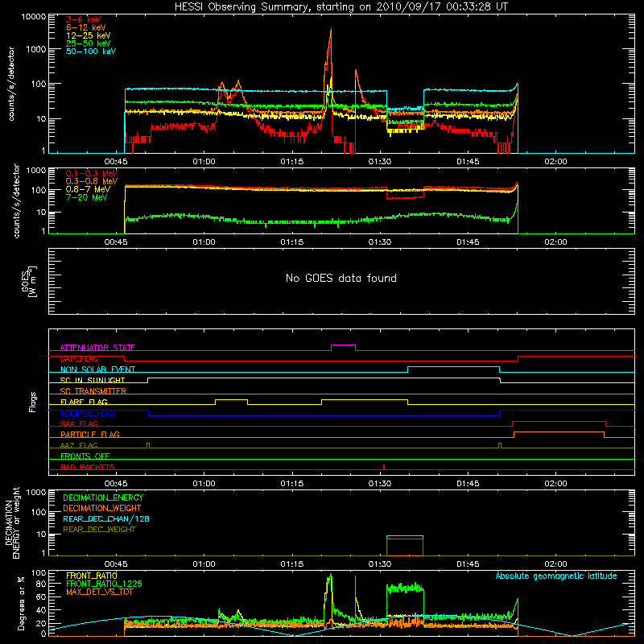Click flags panel 01:30 time tick label
The height and width of the screenshot is (644, 644).
click(x=380, y=484)
